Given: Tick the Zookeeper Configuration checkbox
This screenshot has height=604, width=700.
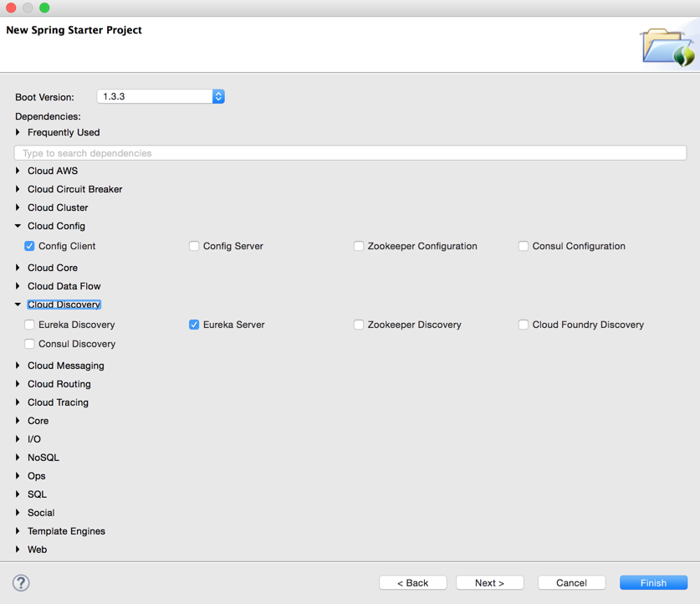Looking at the screenshot, I should point(359,246).
